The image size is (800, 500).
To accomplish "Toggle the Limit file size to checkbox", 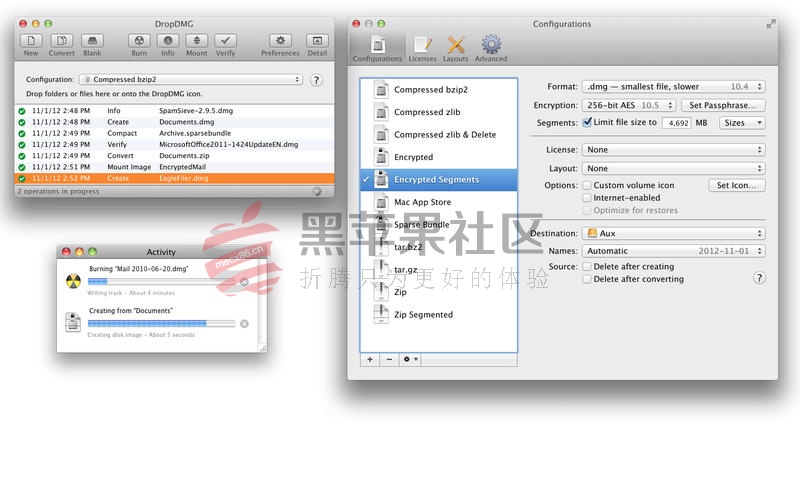I will [x=587, y=122].
